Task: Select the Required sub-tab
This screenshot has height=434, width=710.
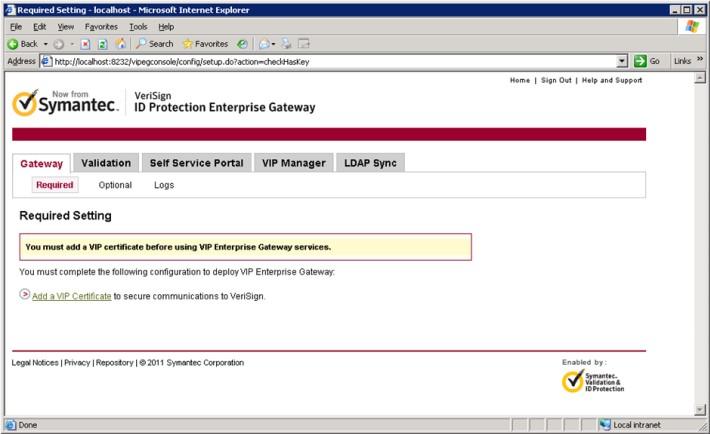Action: point(55,185)
